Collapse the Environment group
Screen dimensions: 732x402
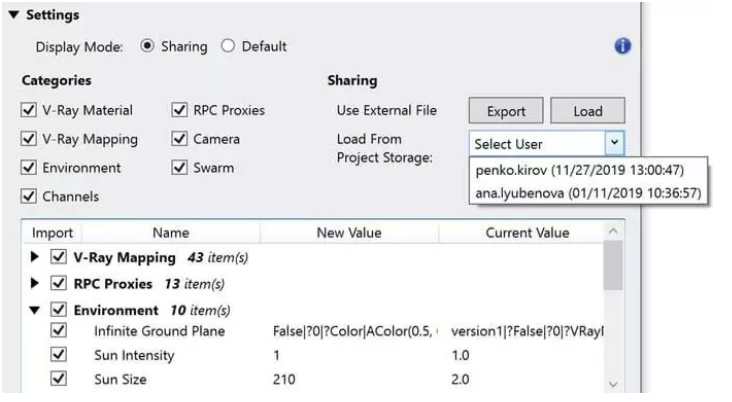[37, 309]
